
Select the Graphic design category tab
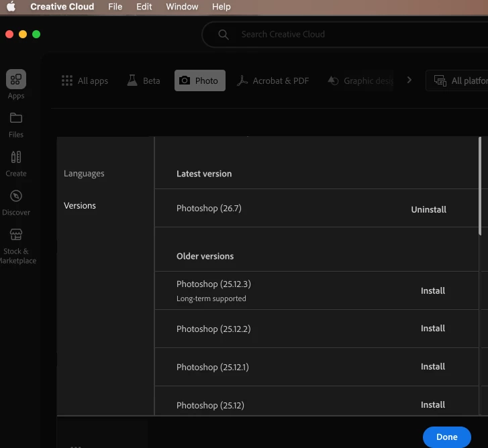[x=360, y=80]
